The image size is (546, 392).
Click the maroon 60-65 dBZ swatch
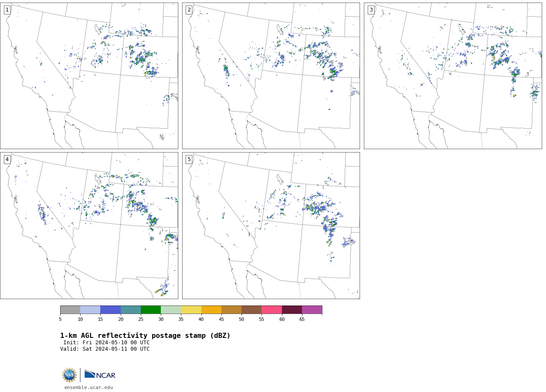coord(292,310)
